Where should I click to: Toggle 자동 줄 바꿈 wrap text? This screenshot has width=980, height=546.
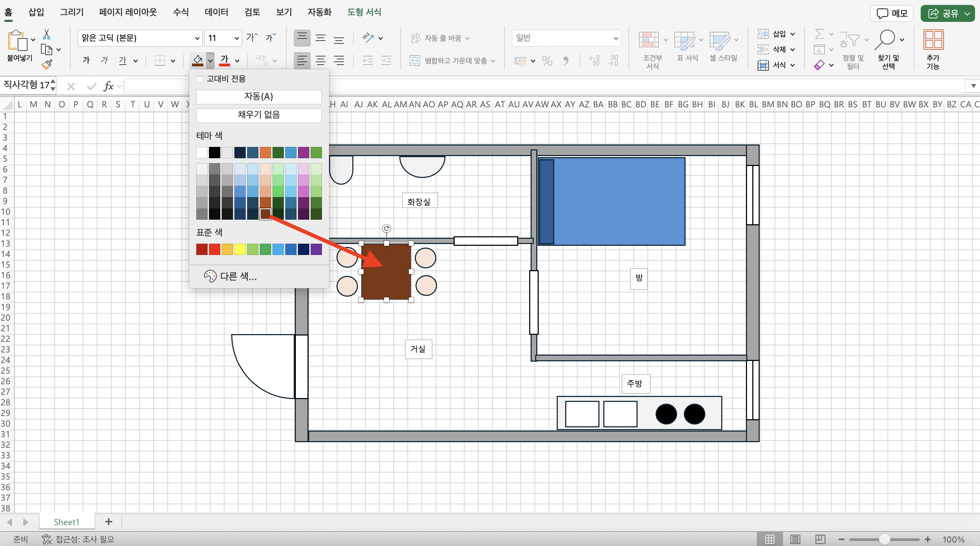pos(436,38)
